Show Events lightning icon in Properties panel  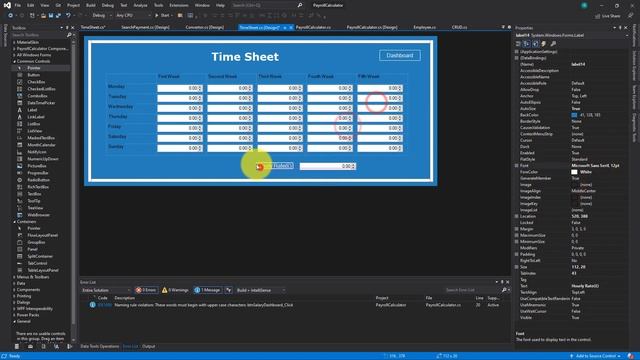coord(544,44)
